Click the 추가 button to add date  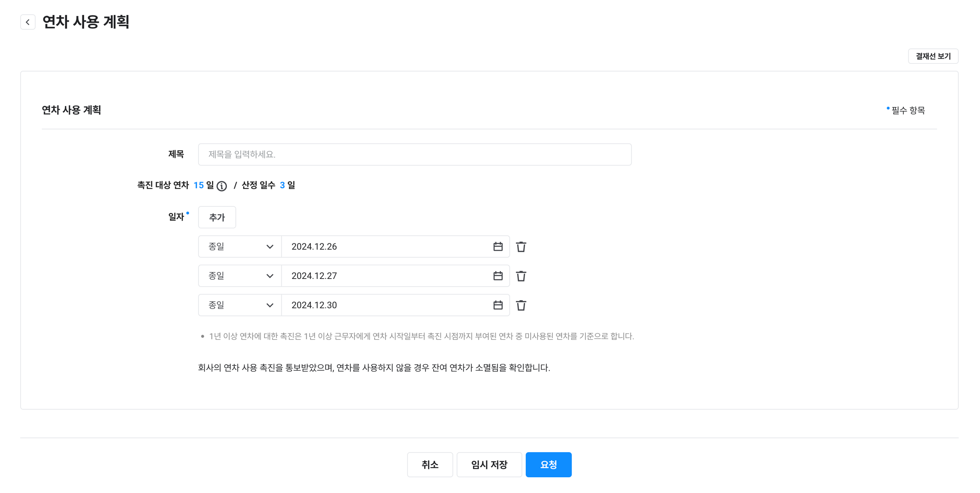[x=217, y=217]
